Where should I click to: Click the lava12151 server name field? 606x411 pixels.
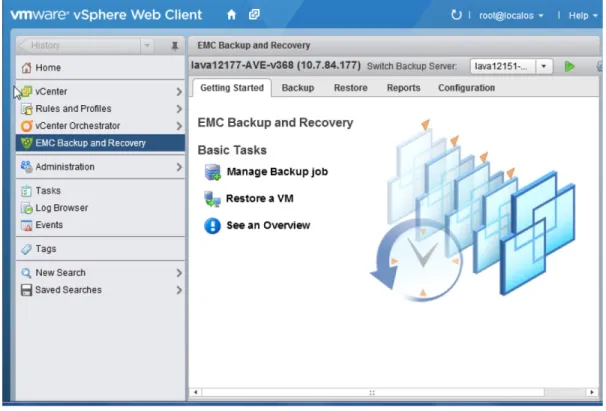502,67
